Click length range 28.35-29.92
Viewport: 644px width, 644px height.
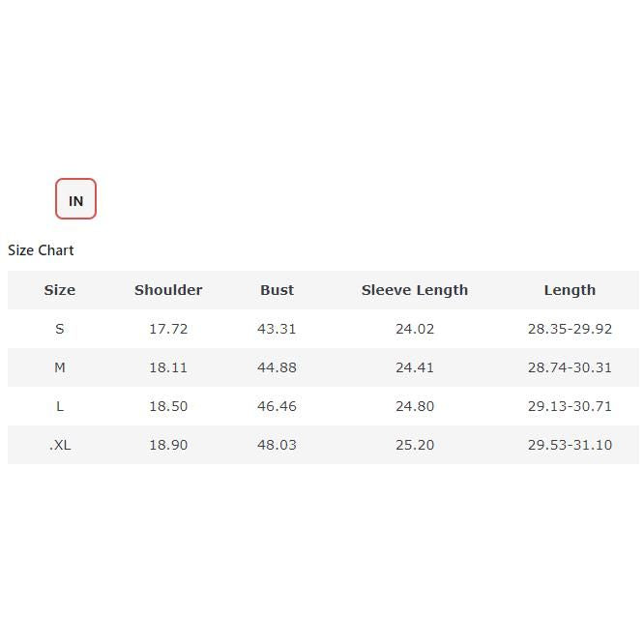click(570, 329)
